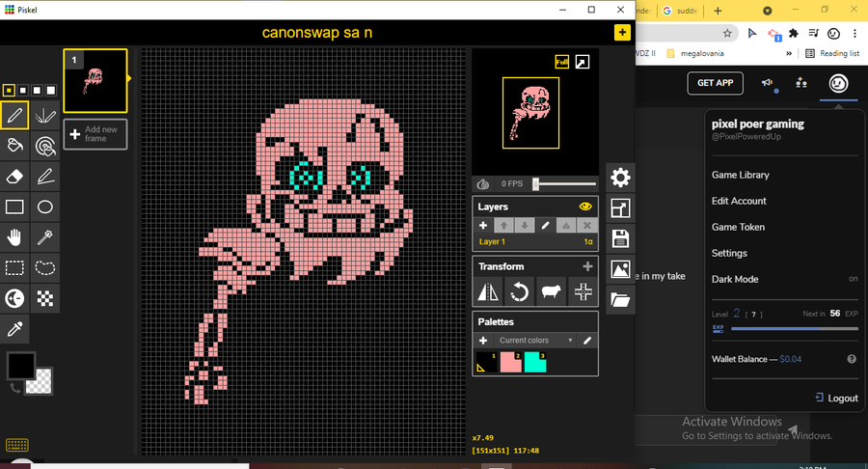Select the Move hand tool
868x469 pixels.
(x=14, y=237)
